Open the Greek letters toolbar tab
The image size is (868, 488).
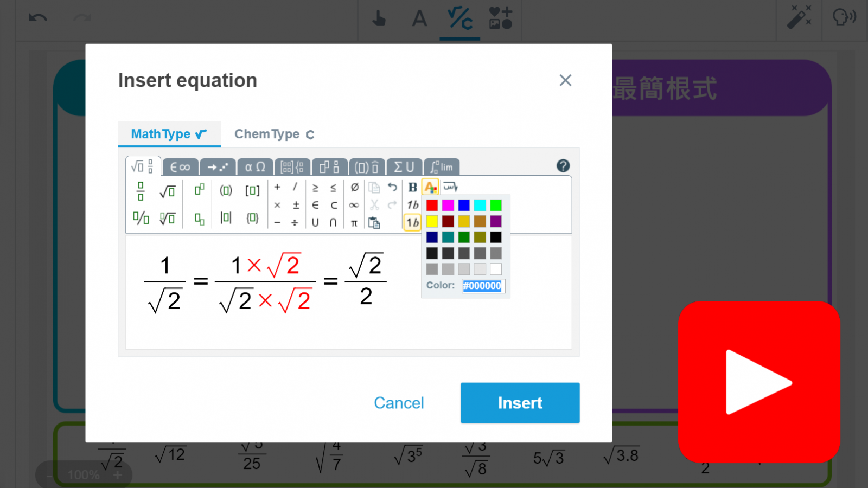[x=255, y=167]
